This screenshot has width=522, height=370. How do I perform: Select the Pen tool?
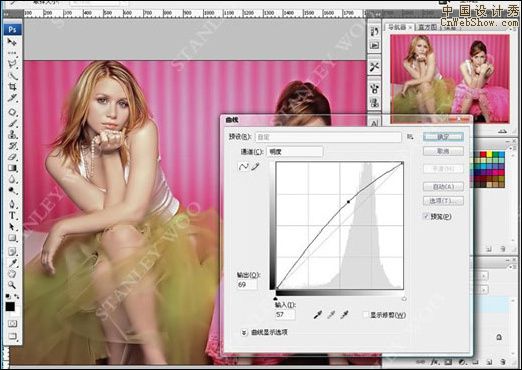click(x=12, y=204)
